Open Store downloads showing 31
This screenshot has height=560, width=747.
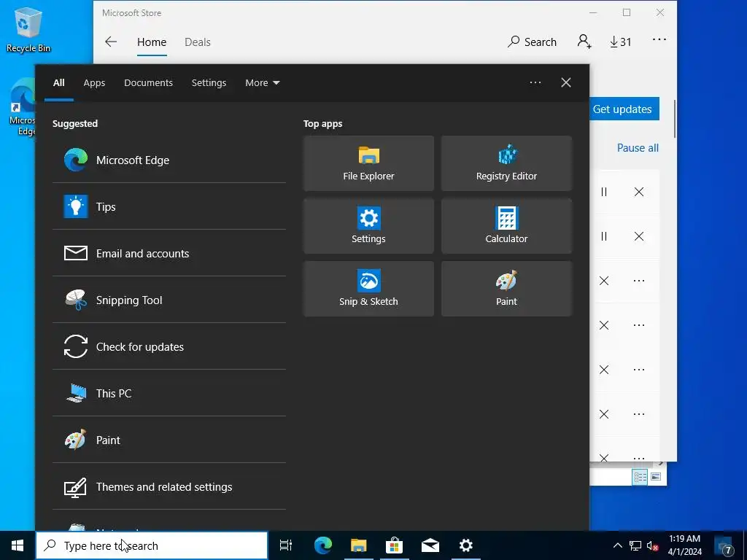tap(621, 42)
